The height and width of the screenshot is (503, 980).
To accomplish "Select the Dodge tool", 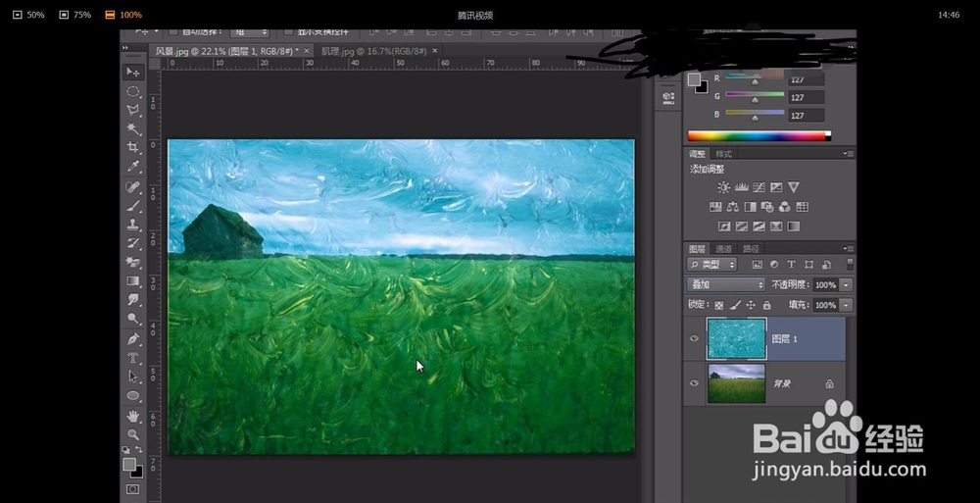I will [x=133, y=319].
